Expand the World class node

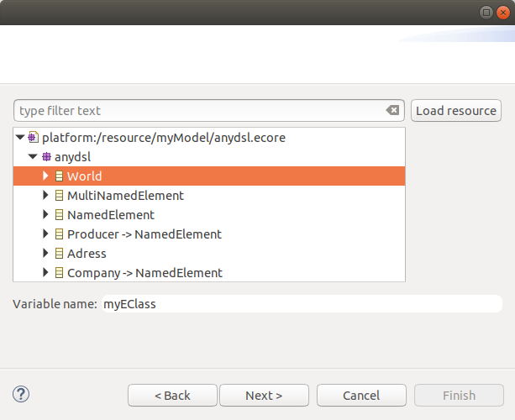click(45, 176)
